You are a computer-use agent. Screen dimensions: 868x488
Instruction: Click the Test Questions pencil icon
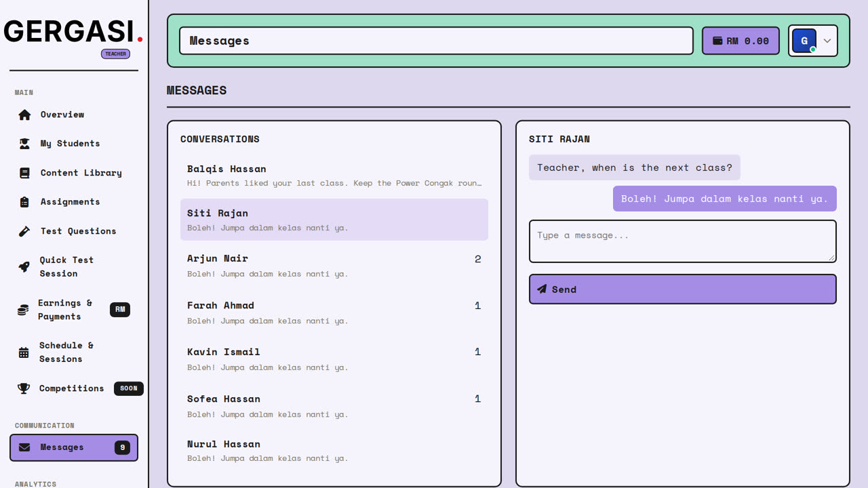pyautogui.click(x=24, y=231)
